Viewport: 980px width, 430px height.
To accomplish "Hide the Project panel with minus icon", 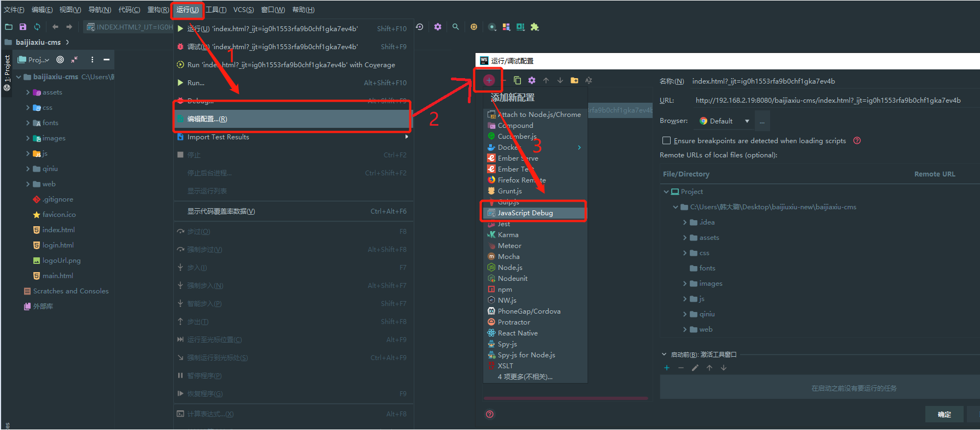I will click(x=107, y=60).
